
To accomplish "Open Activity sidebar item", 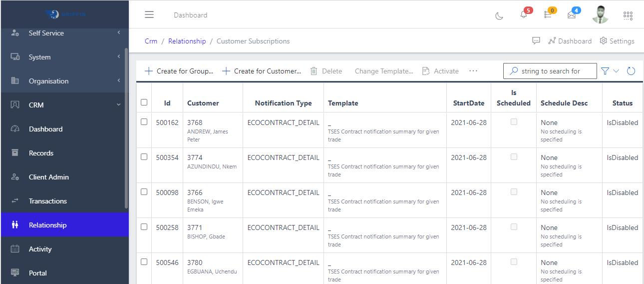I will (x=64, y=249).
